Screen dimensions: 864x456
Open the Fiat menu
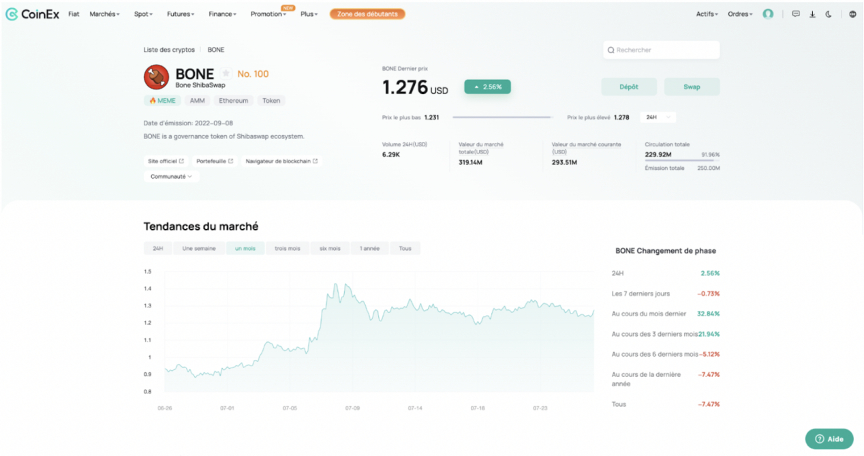tap(74, 14)
